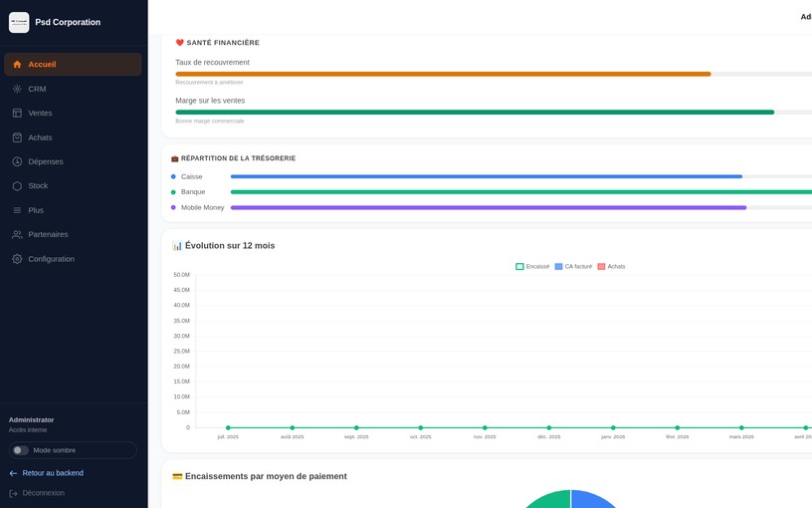The width and height of the screenshot is (812, 508).
Task: Click the blue Caisse treasury bar
Action: [x=487, y=176]
